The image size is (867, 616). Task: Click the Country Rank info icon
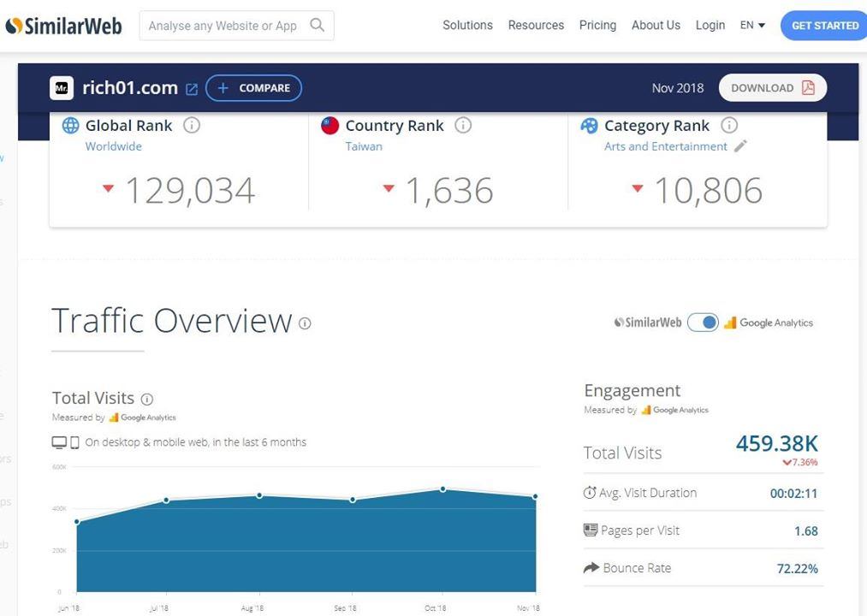(463, 126)
